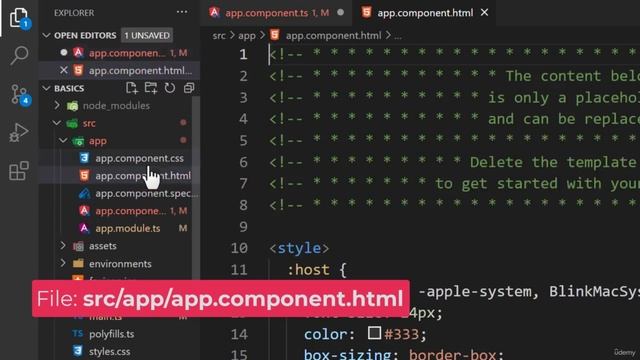640x360 pixels.
Task: Open the Source Control view icon
Action: coord(19,94)
